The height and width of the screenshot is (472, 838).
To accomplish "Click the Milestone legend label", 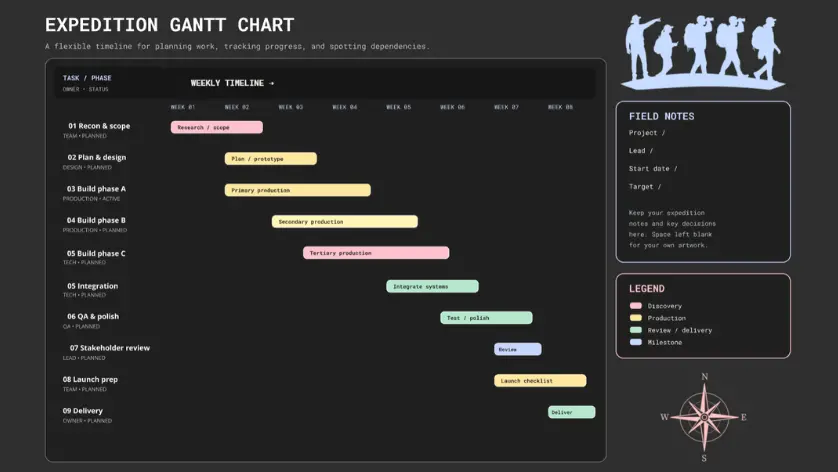I will (x=665, y=342).
